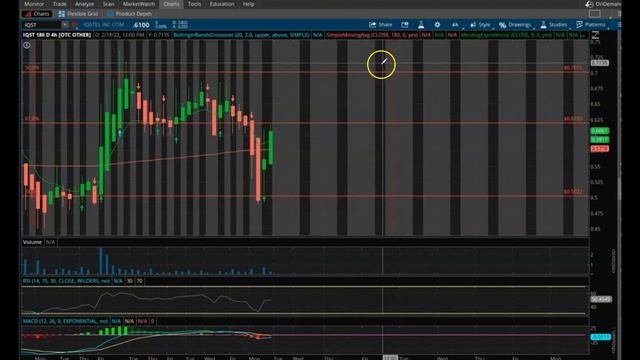
Task: Click the Volume study label
Action: tap(32, 242)
